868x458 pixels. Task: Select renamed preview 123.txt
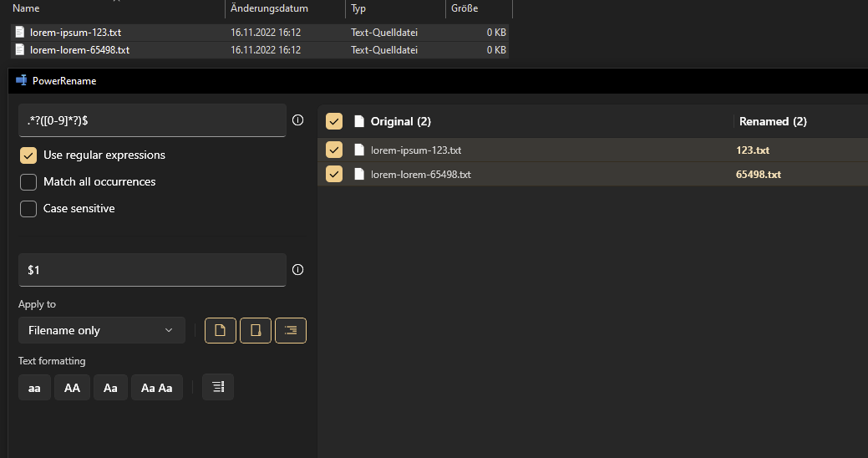click(753, 150)
